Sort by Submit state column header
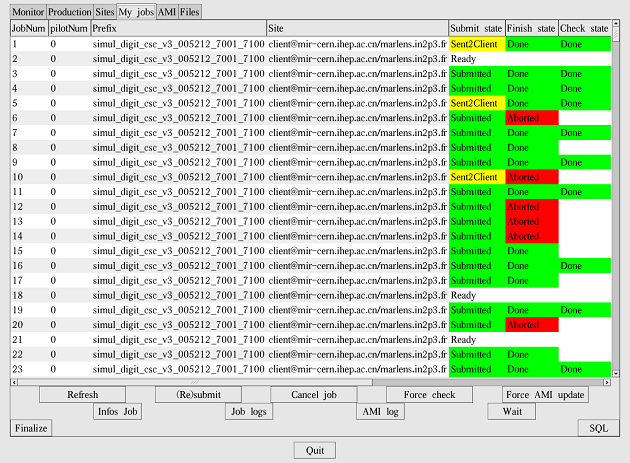 (476, 29)
